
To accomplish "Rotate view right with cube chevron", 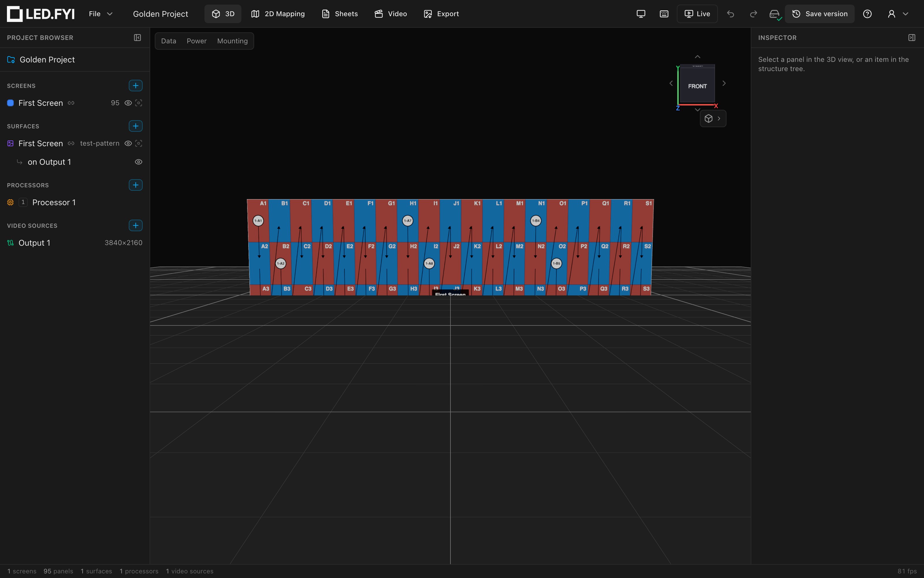I will (724, 83).
